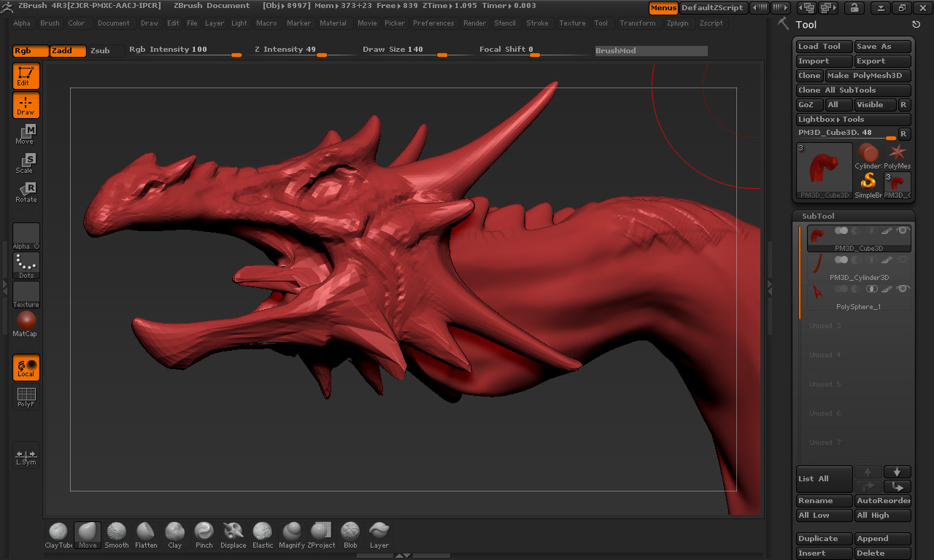Viewport: 934px width, 560px height.
Task: Select the Move transform tool
Action: point(26,134)
